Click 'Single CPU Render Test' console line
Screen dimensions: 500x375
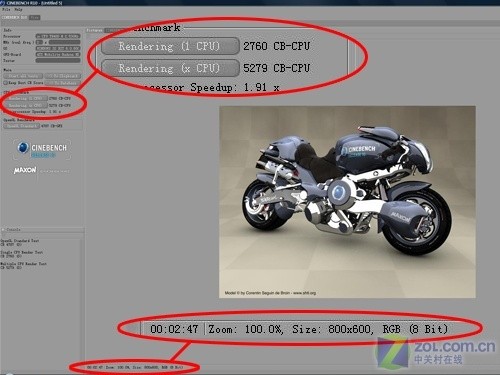point(22,252)
